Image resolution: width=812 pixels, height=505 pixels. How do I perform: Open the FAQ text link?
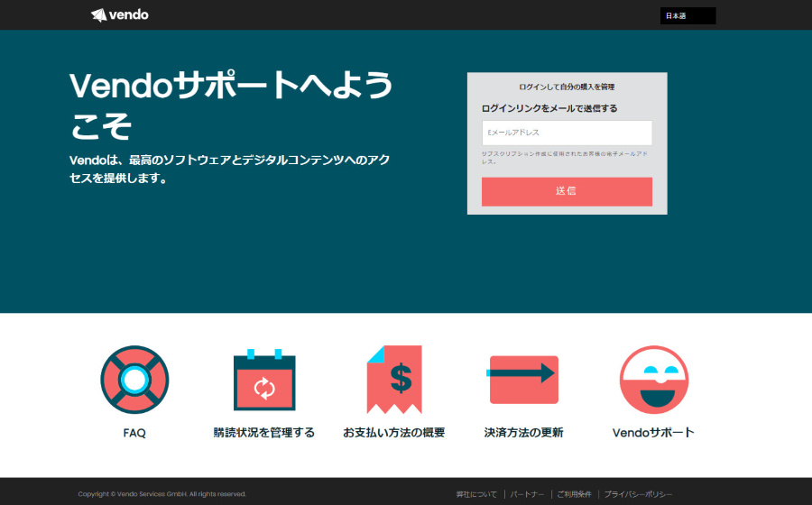(134, 433)
